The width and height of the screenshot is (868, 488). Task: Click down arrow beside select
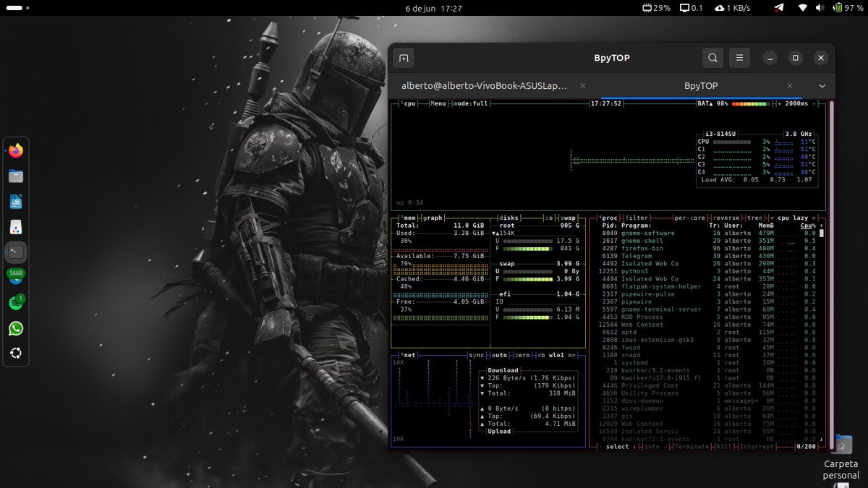634,446
